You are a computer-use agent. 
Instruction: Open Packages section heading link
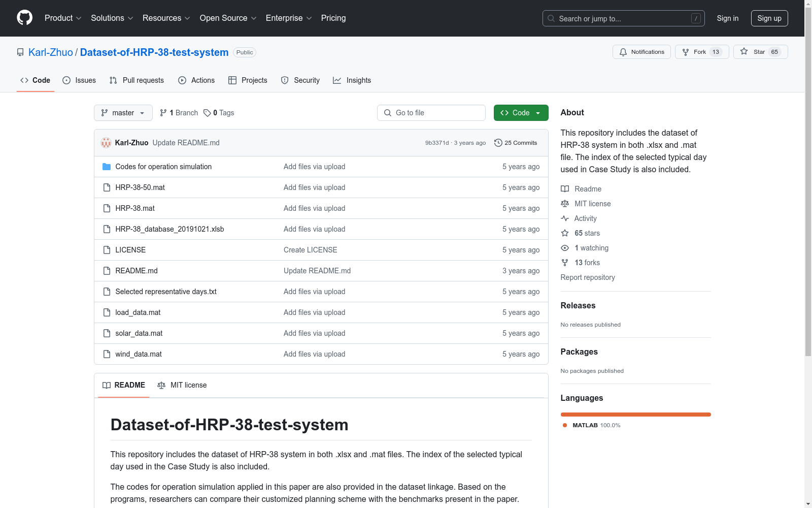pos(579,352)
